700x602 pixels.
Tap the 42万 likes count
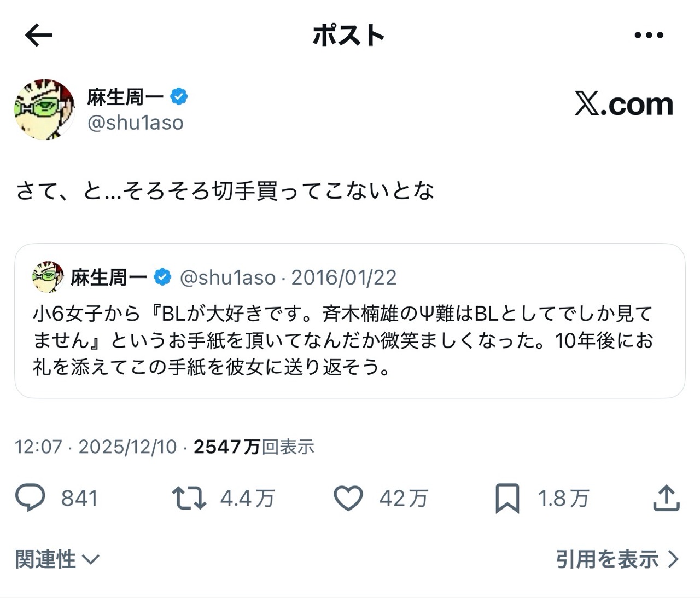tap(404, 499)
